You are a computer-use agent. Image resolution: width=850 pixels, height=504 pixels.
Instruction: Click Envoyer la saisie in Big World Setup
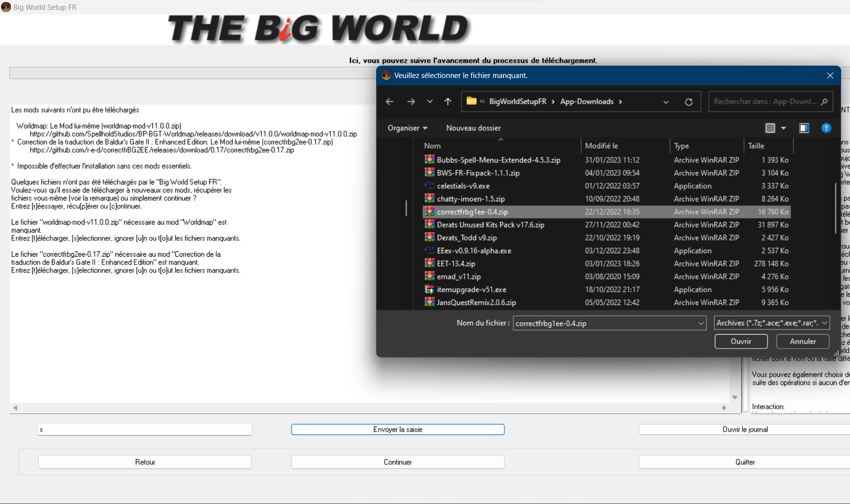(398, 429)
